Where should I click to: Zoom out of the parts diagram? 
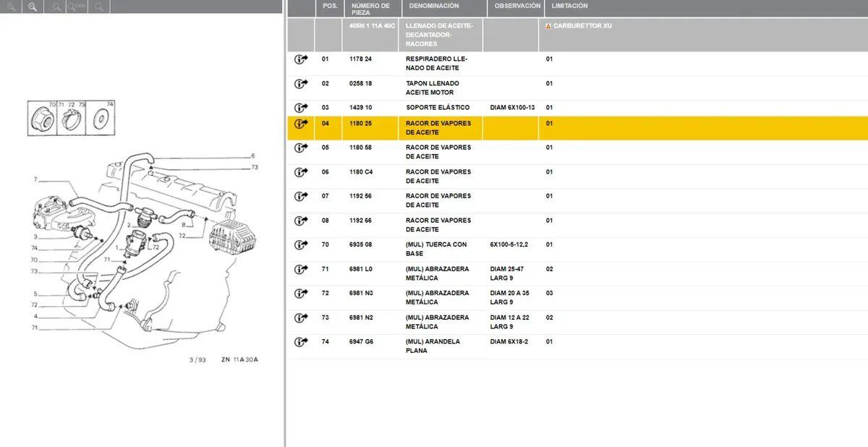pos(32,7)
